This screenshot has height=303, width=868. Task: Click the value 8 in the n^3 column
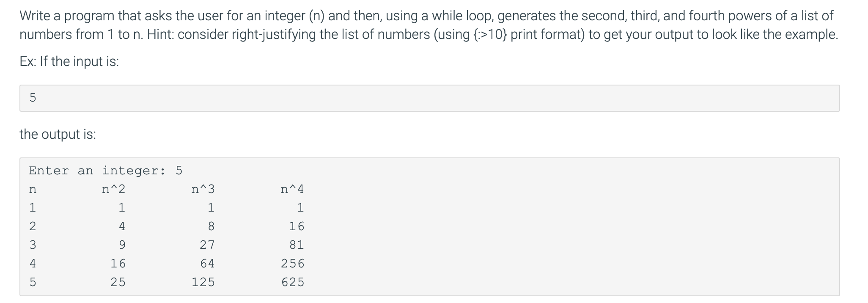(211, 226)
